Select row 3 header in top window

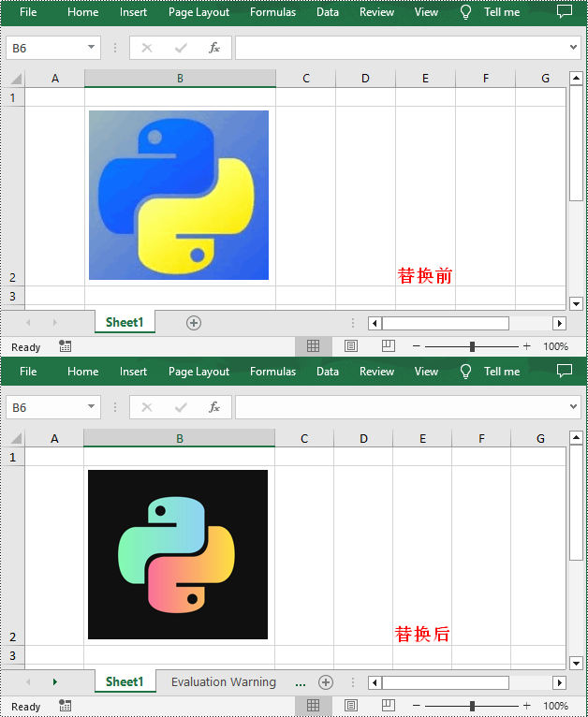pyautogui.click(x=13, y=296)
